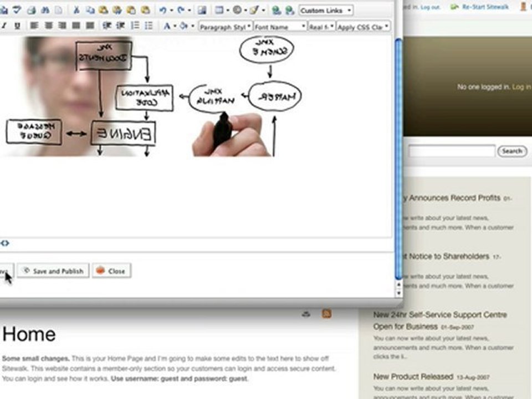Pick a text foreground color (A icon)
Viewport: 532px width, 399px height.
[167, 26]
